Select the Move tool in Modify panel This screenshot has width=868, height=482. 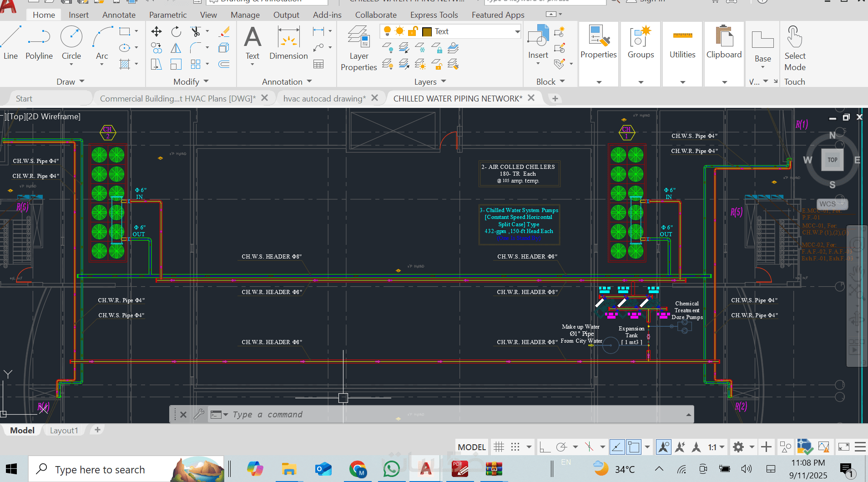click(x=156, y=31)
